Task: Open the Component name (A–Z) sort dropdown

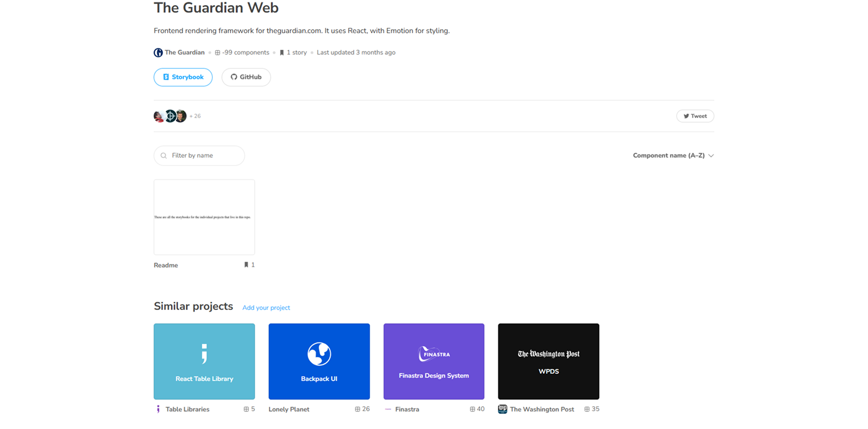Action: pyautogui.click(x=673, y=156)
